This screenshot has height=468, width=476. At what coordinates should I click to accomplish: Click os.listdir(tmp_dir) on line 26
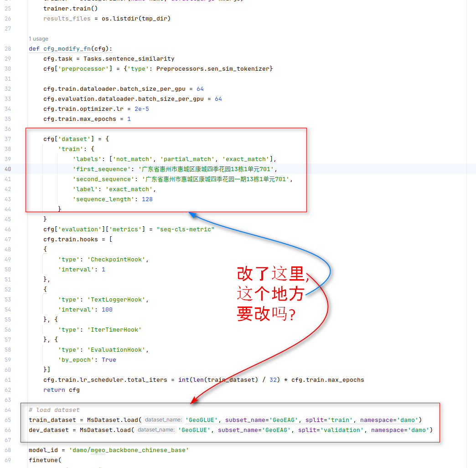[x=136, y=19]
